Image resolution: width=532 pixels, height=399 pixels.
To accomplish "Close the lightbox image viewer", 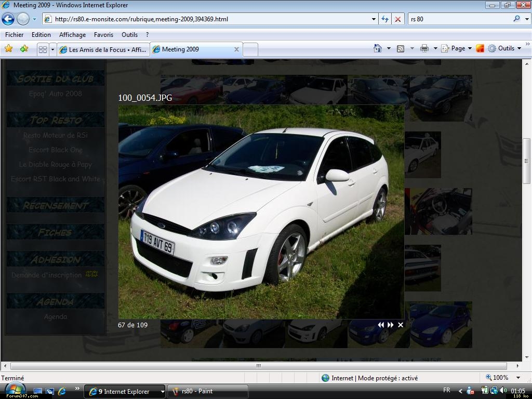I will click(401, 325).
